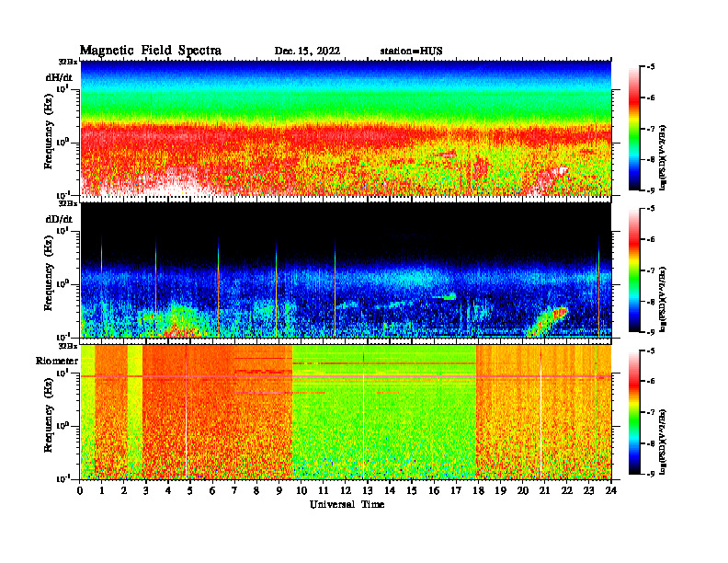728x563 pixels.
Task: Click hour label '16' on the time axis
Action: tap(434, 491)
